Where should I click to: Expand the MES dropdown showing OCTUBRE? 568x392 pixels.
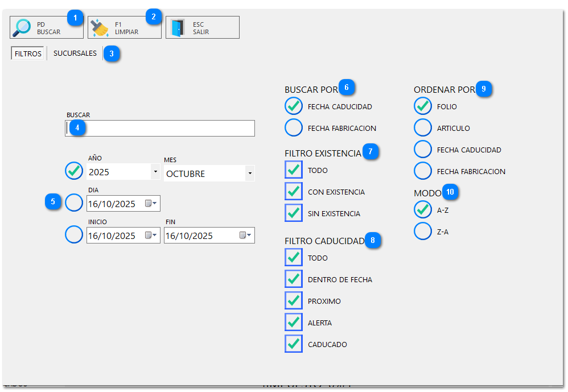pos(249,173)
